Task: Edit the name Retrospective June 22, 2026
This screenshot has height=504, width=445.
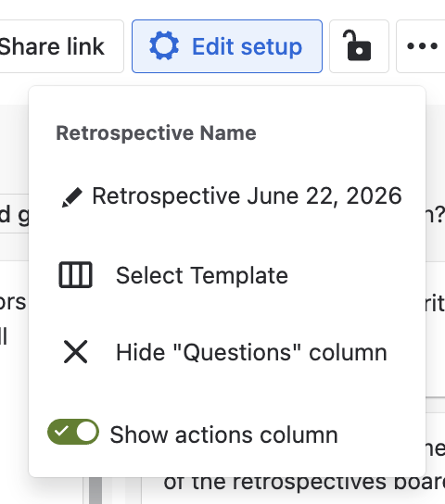Action: [247, 195]
